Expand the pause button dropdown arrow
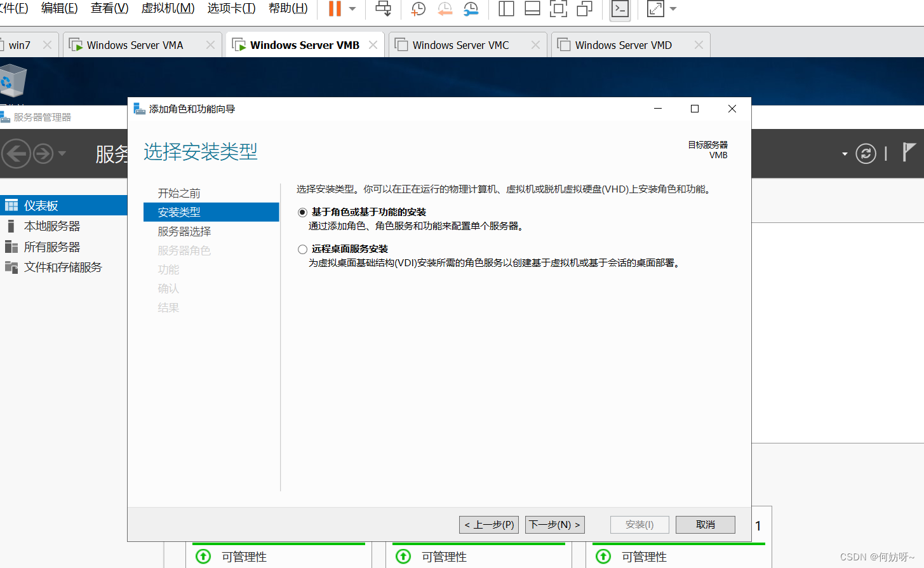 [x=352, y=9]
